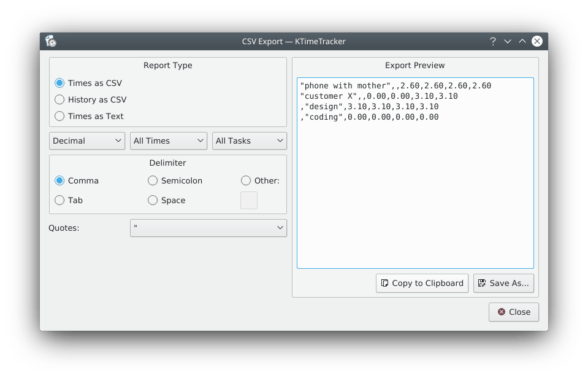Select the Comma delimiter radio button
The width and height of the screenshot is (588, 378).
pyautogui.click(x=59, y=180)
